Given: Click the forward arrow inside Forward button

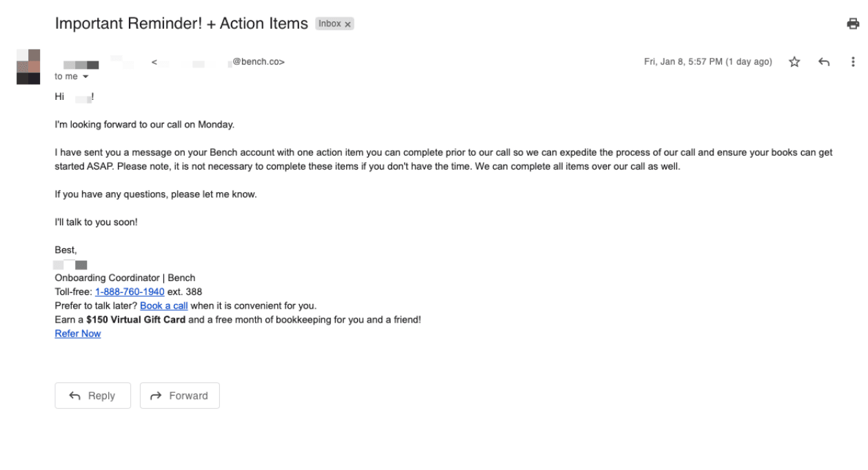Looking at the screenshot, I should pos(155,395).
